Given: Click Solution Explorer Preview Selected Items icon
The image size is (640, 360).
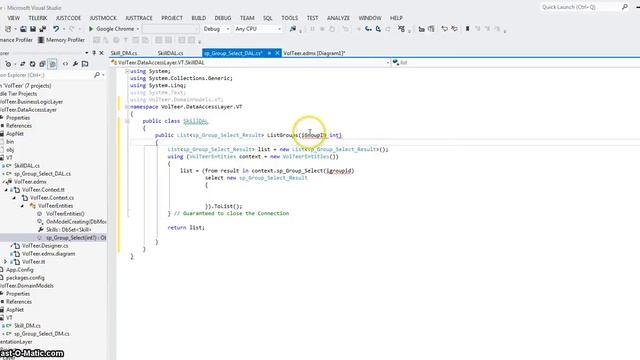Looking at the screenshot, I should pos(85,64).
